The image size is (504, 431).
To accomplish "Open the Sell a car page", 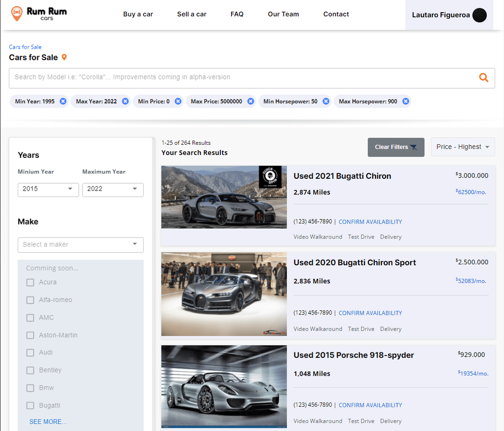I will (x=191, y=14).
